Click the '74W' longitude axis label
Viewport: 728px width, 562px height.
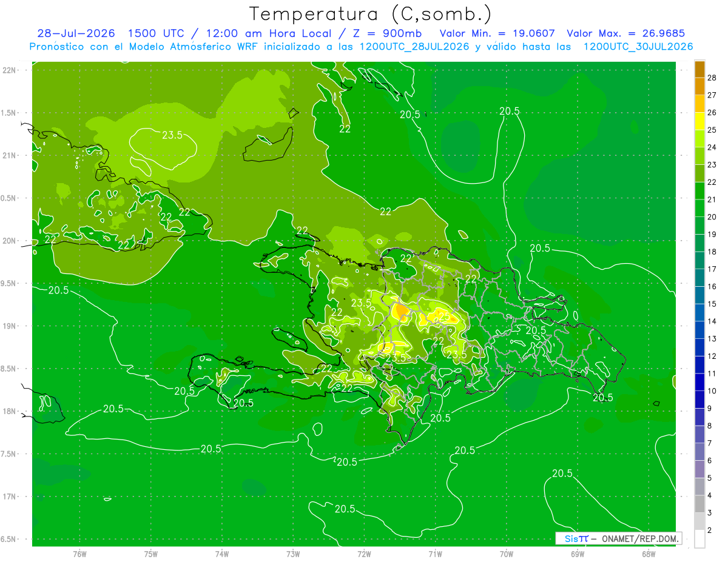coord(222,554)
